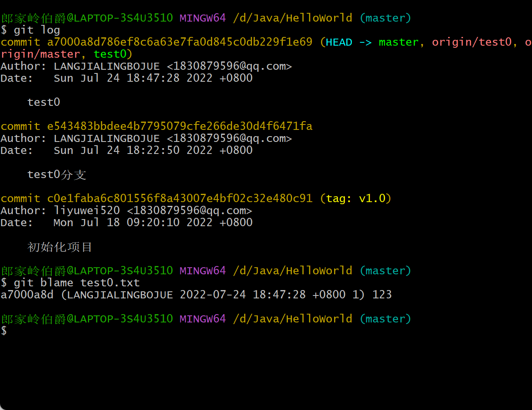532x410 pixels.
Task: Click the top MINGW64 label in the prompt
Action: (203, 18)
